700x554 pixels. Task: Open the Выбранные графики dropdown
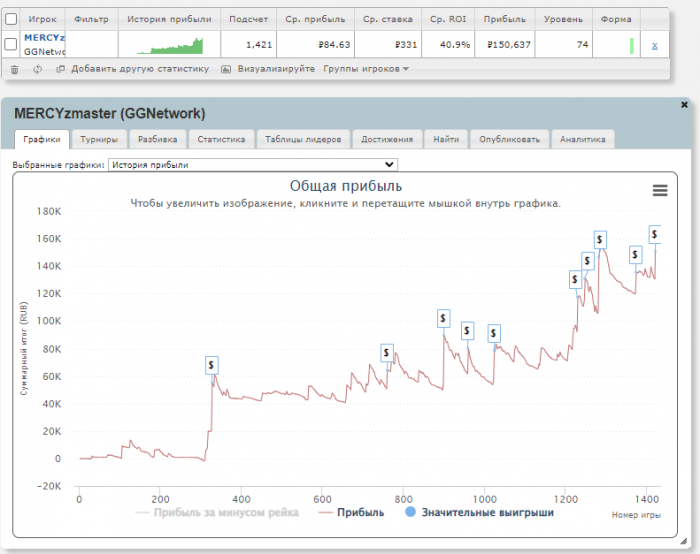point(253,165)
